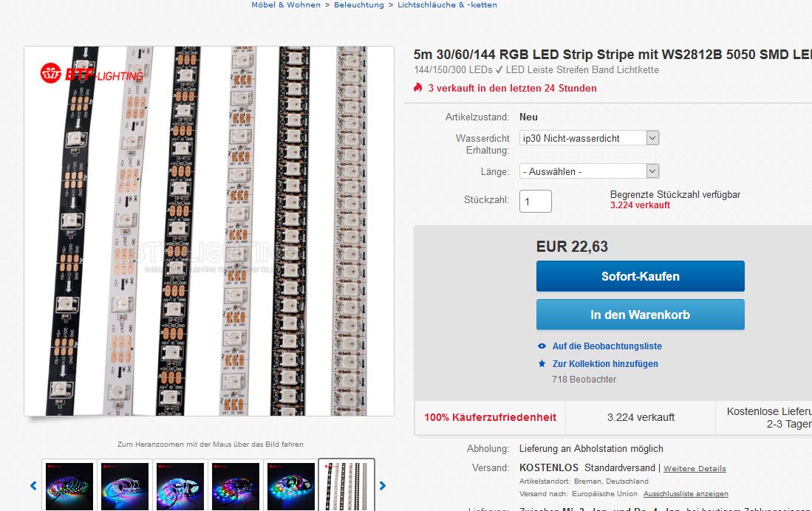Expand the Länge Auswählen dropdown
This screenshot has height=511, width=812.
pos(590,171)
